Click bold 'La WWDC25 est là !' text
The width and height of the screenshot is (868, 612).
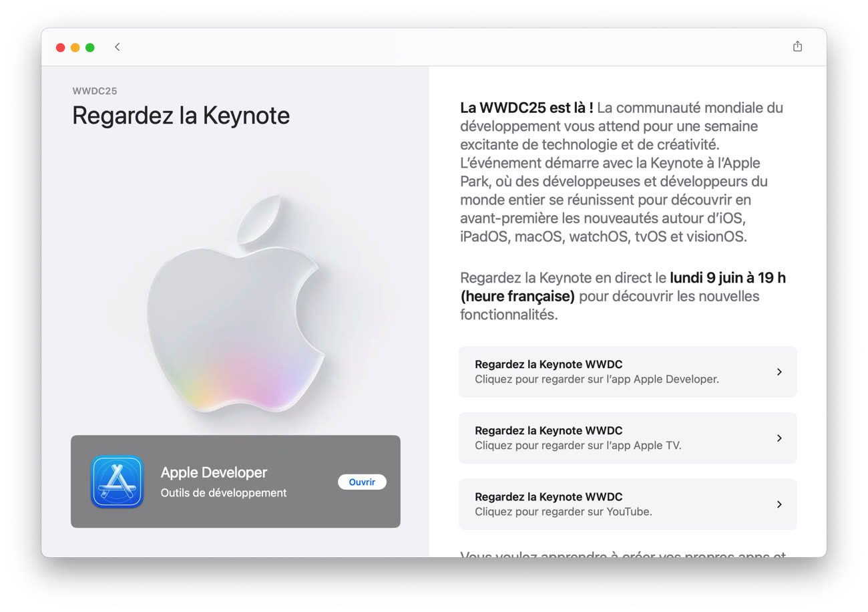click(x=527, y=108)
